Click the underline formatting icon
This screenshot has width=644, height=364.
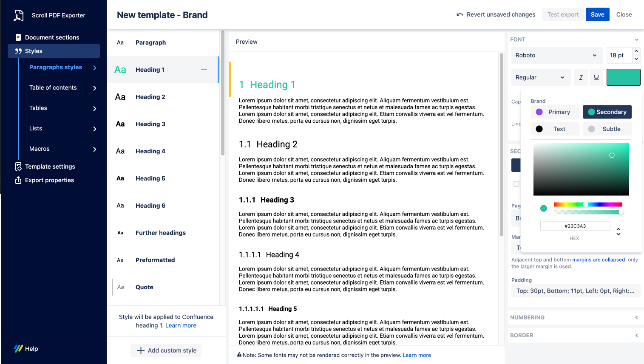pyautogui.click(x=596, y=77)
